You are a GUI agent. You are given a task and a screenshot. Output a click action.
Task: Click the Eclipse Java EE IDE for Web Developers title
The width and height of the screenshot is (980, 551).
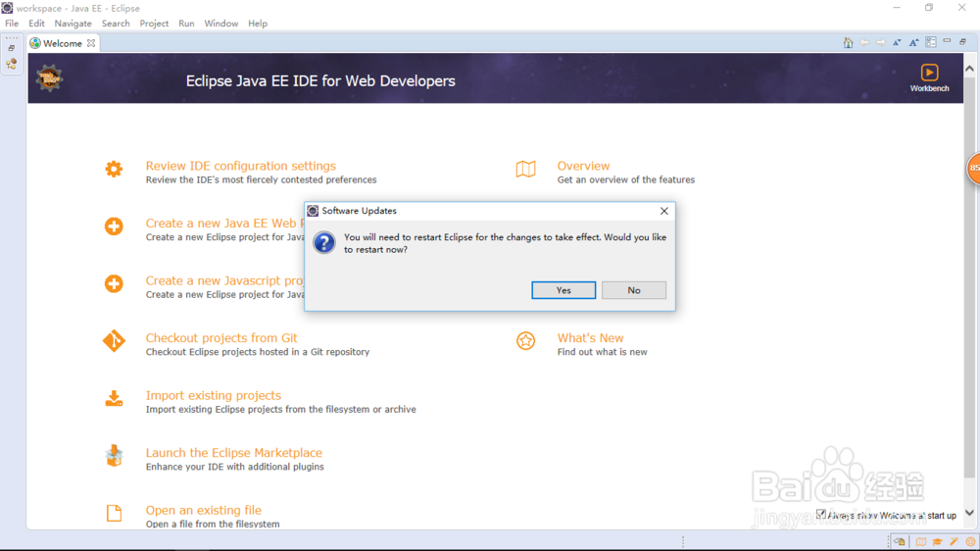pyautogui.click(x=320, y=80)
